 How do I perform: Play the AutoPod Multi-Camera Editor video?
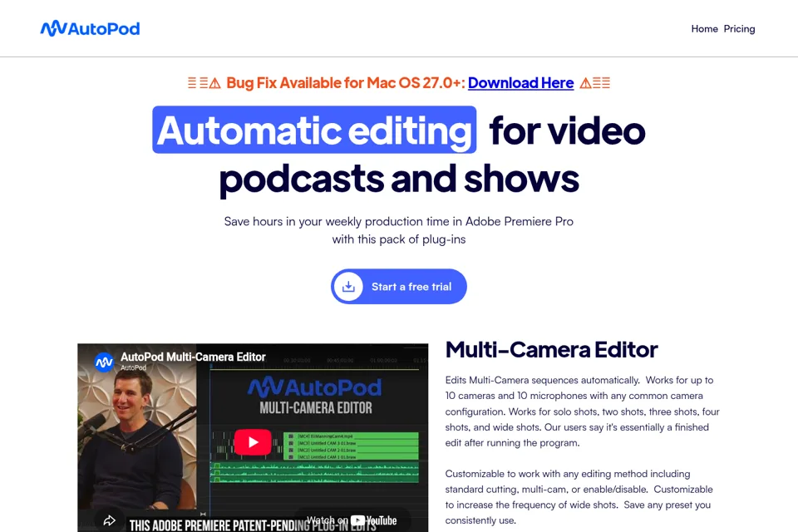(253, 442)
